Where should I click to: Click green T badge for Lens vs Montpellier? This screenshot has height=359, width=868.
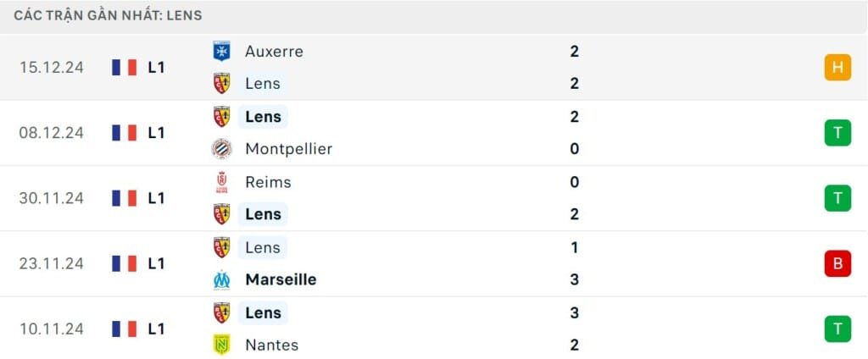[x=837, y=133]
